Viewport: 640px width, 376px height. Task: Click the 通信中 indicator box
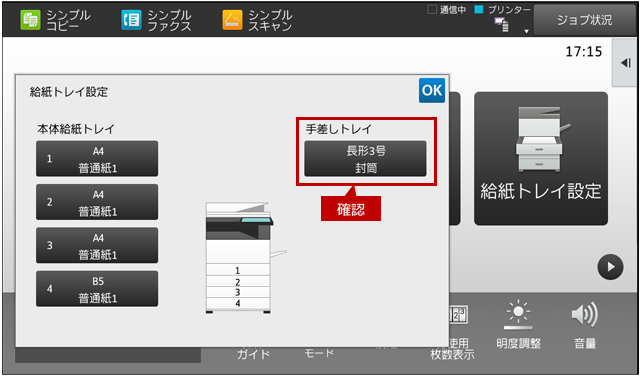pyautogui.click(x=432, y=10)
